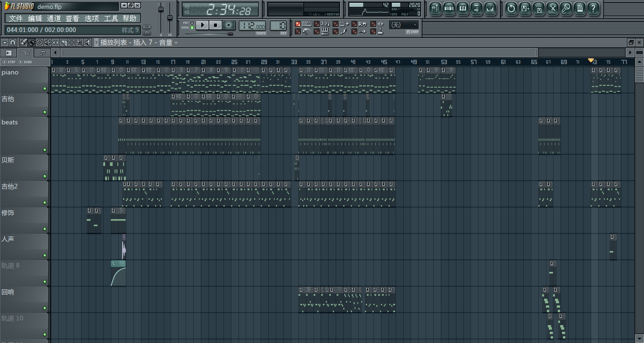Open the global snap dropdown showing (无)
The image size is (644, 343).
click(404, 25)
